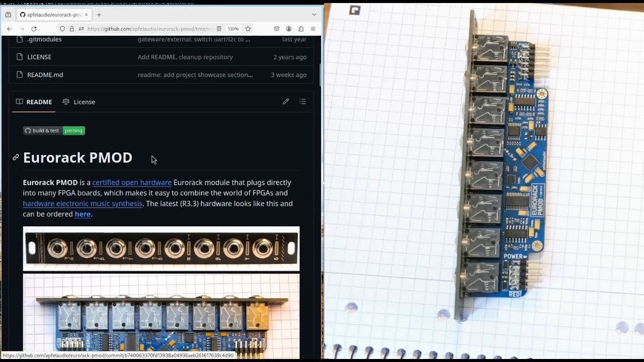Toggle reader view for this page
644x362 pixels.
pyautogui.click(x=219, y=29)
